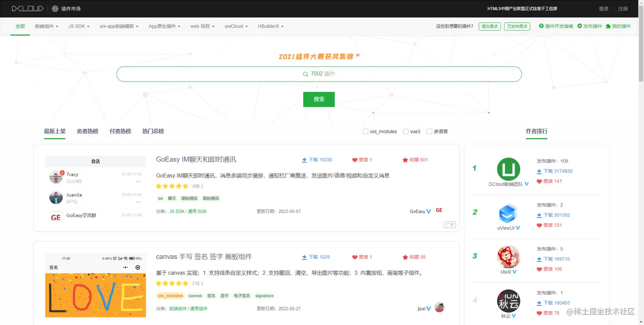644x325 pixels.
Task: Switch to the 免费热榜 tab
Action: click(87, 131)
